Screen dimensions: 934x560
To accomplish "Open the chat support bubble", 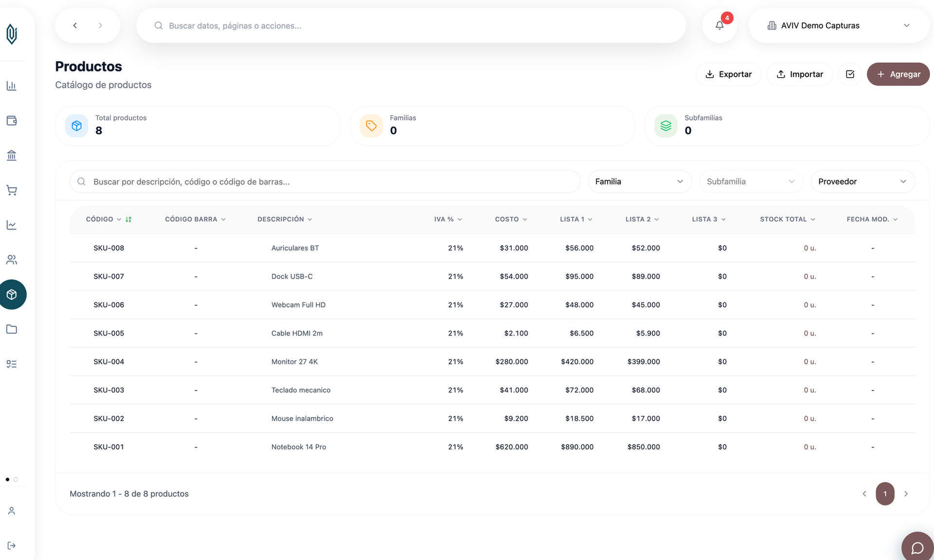I will click(917, 548).
